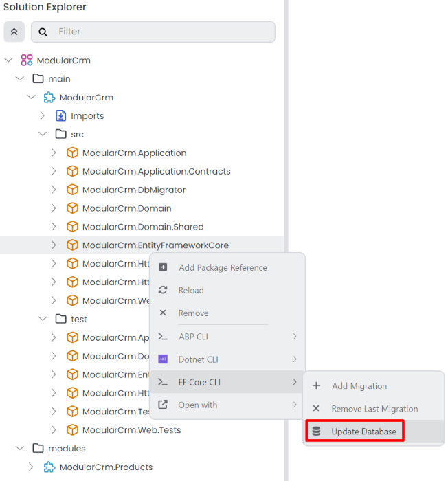Select the Imports label in the tree
This screenshot has width=448, height=481.
[x=87, y=116]
